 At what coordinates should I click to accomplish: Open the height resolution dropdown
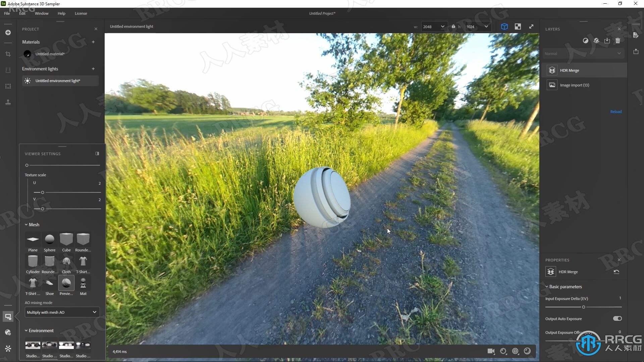tap(487, 26)
